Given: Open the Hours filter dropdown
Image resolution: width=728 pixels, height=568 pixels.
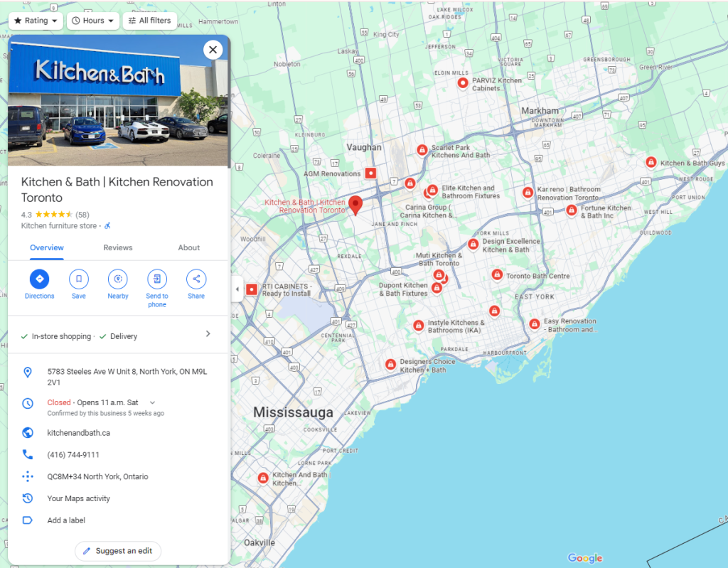Looking at the screenshot, I should point(92,21).
